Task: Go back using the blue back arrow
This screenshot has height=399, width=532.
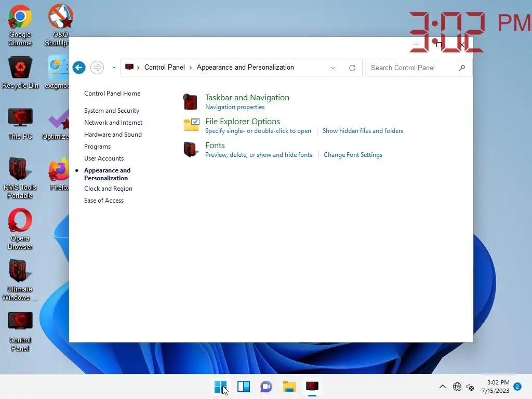Action: pos(79,68)
